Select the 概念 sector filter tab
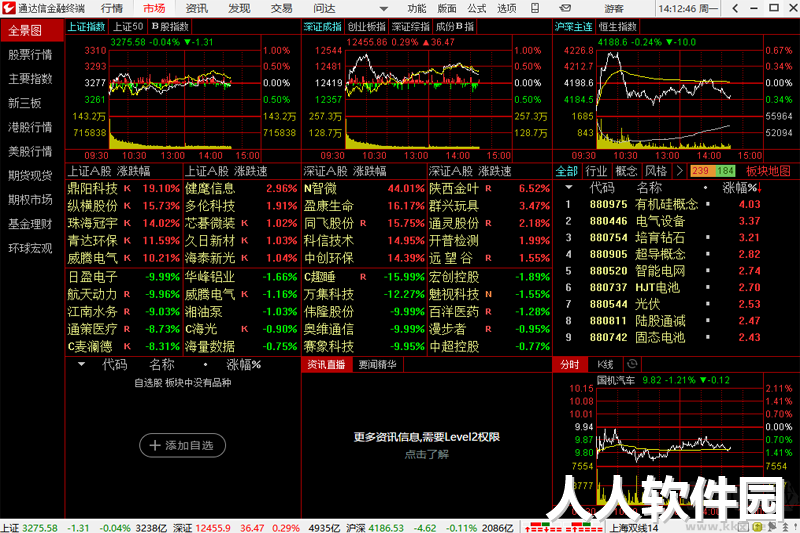This screenshot has width=800, height=533. coord(626,171)
